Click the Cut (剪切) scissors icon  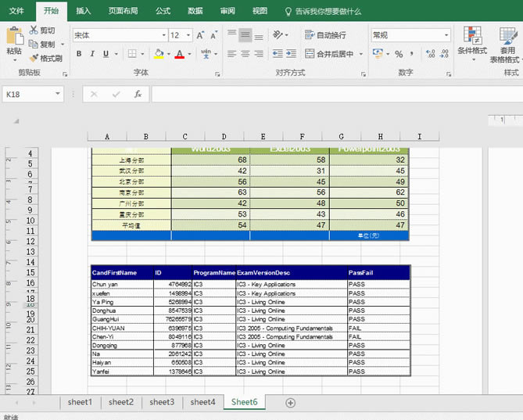[x=34, y=31]
